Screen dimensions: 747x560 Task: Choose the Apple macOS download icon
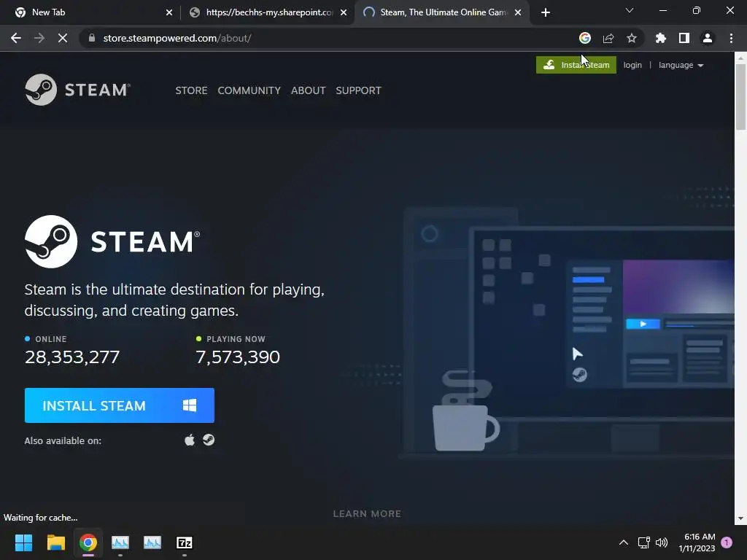pos(190,440)
